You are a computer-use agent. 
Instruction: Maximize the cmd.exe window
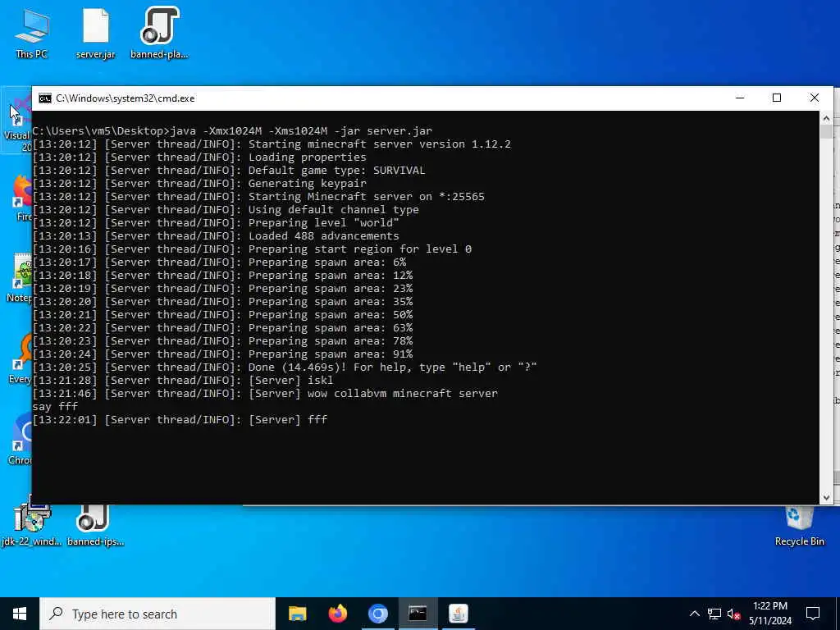777,98
